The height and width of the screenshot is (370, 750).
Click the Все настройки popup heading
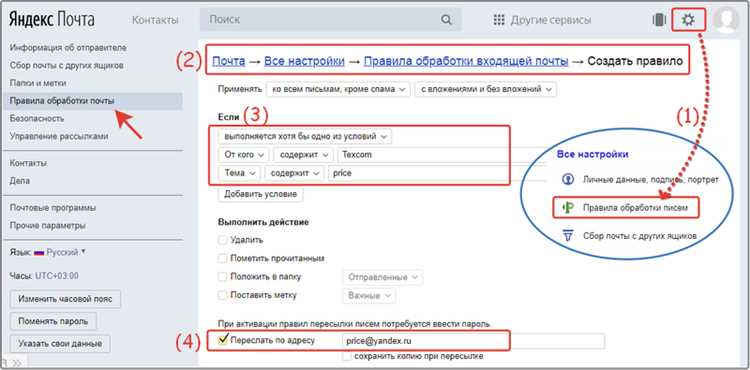pos(592,154)
